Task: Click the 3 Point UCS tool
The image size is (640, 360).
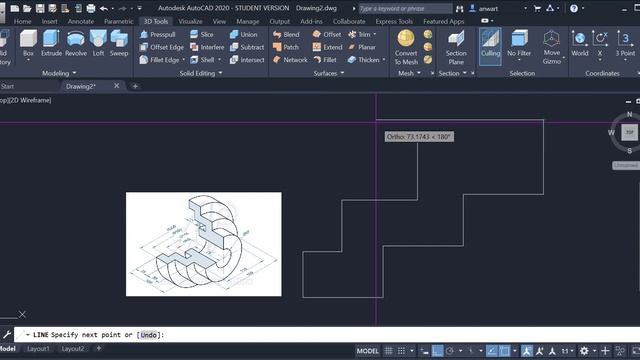Action: [625, 43]
